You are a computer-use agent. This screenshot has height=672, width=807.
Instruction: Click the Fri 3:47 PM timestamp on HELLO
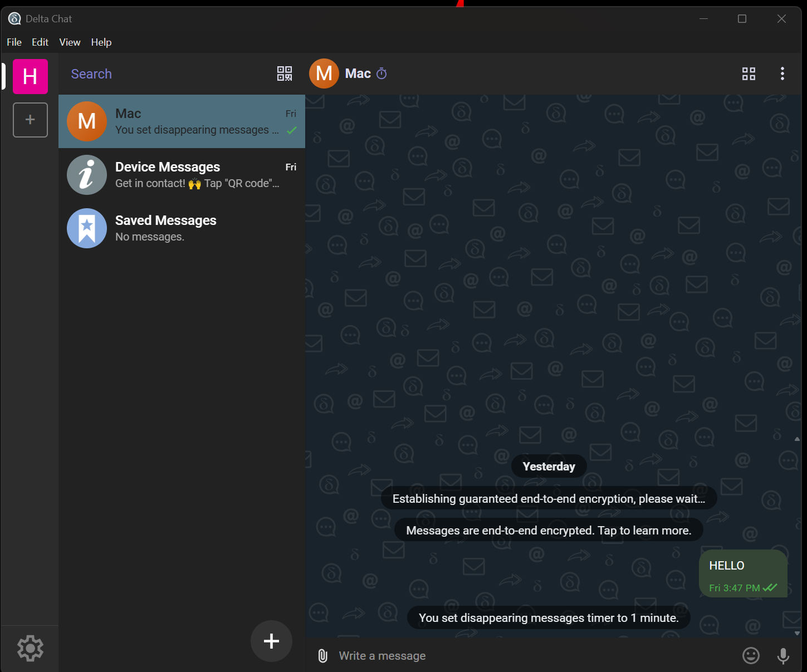point(735,588)
